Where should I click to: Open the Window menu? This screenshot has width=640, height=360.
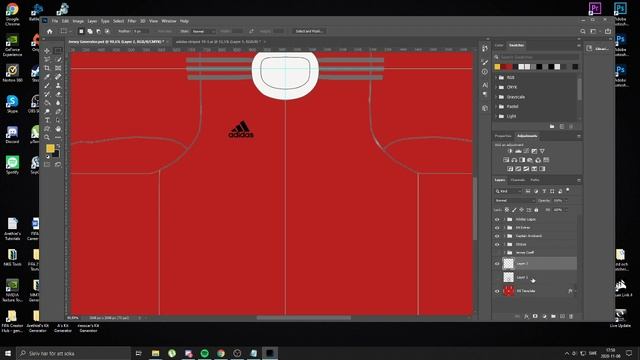tap(169, 21)
